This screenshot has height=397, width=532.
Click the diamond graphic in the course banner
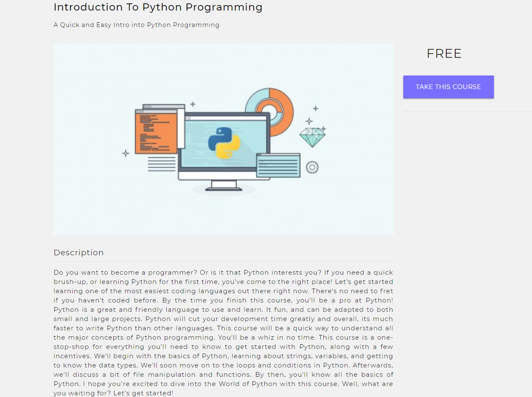(x=313, y=136)
